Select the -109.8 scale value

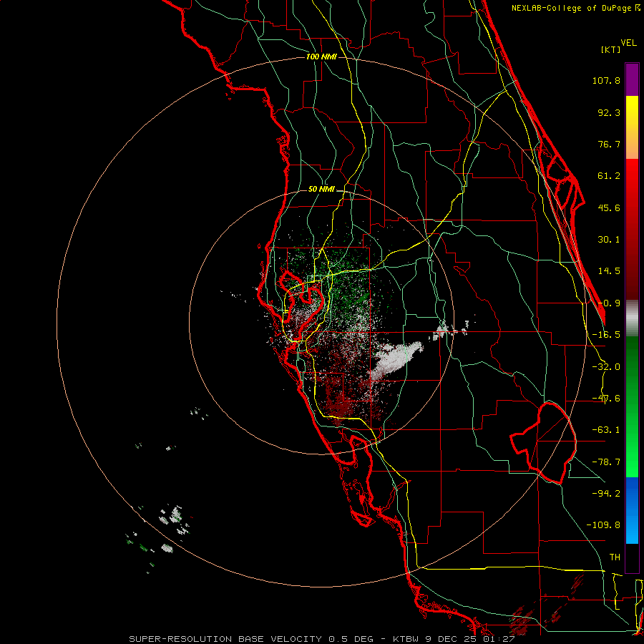coord(603,525)
